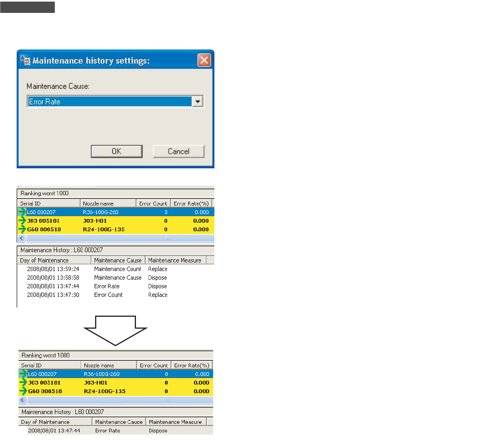Click R24-100G-135 nozzle name in lower table
503x448 pixels.
(105, 391)
